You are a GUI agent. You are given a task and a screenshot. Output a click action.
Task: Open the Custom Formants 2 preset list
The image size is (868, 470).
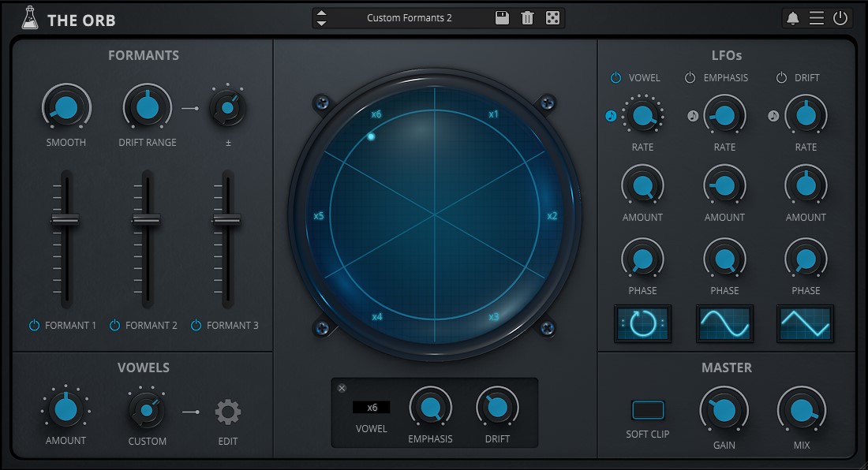[x=409, y=18]
